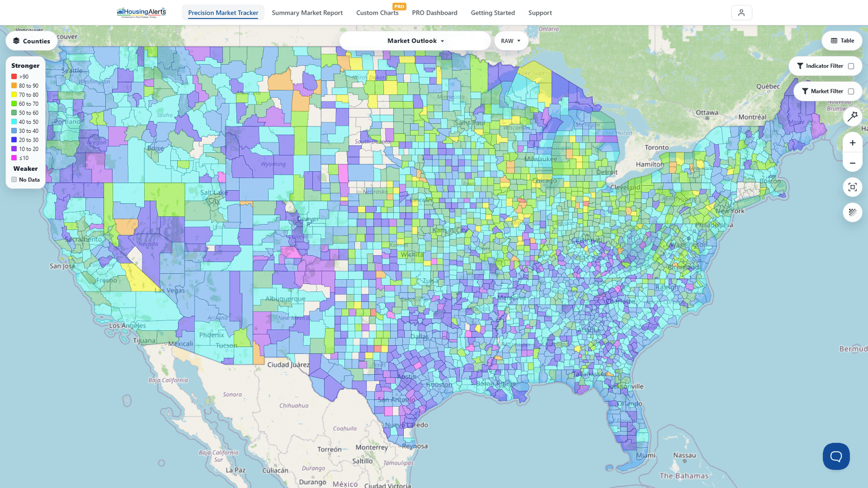Click the 30 to 40 legend label
Image resolution: width=868 pixels, height=488 pixels.
click(x=29, y=131)
